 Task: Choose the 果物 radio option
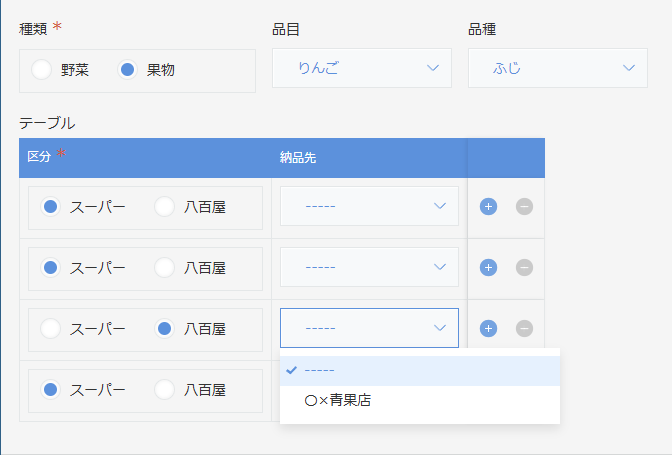click(127, 70)
